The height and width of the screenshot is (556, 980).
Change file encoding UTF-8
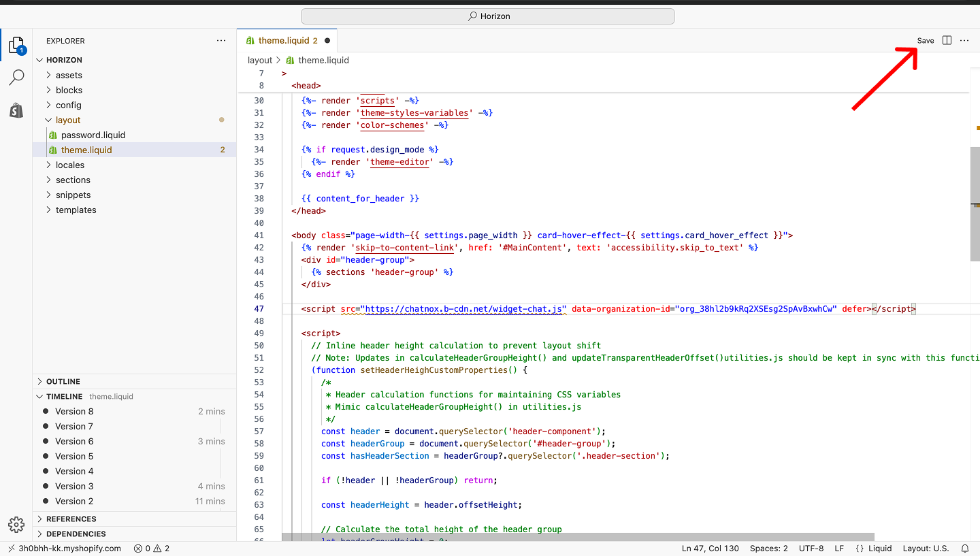811,549
